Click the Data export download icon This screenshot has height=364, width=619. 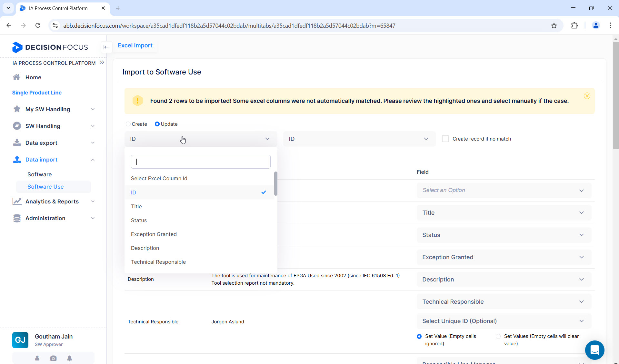tap(17, 143)
